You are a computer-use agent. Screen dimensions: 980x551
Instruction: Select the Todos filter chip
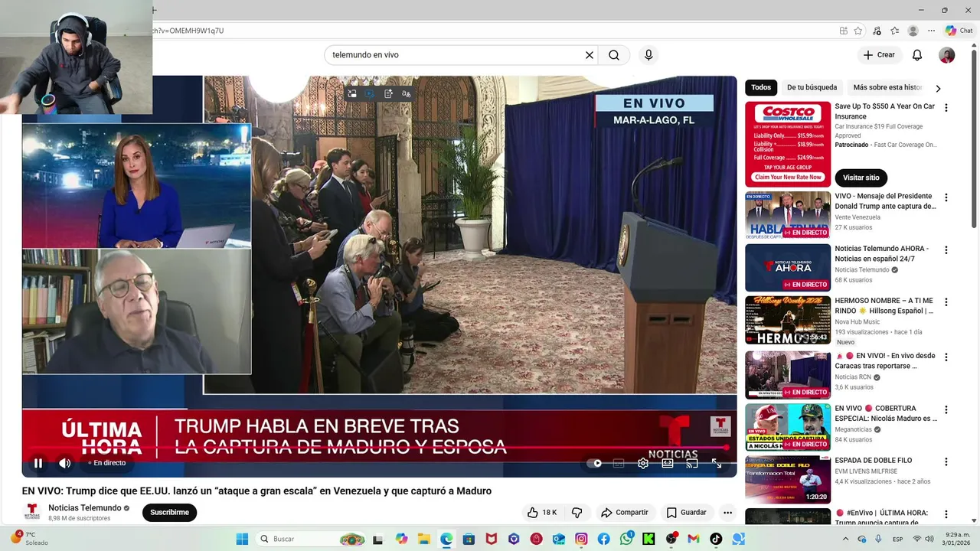pyautogui.click(x=761, y=87)
